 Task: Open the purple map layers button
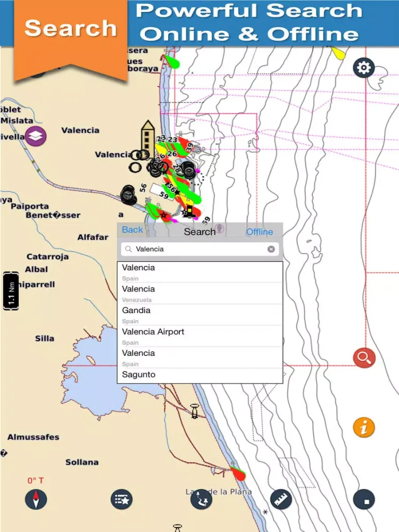[x=36, y=136]
